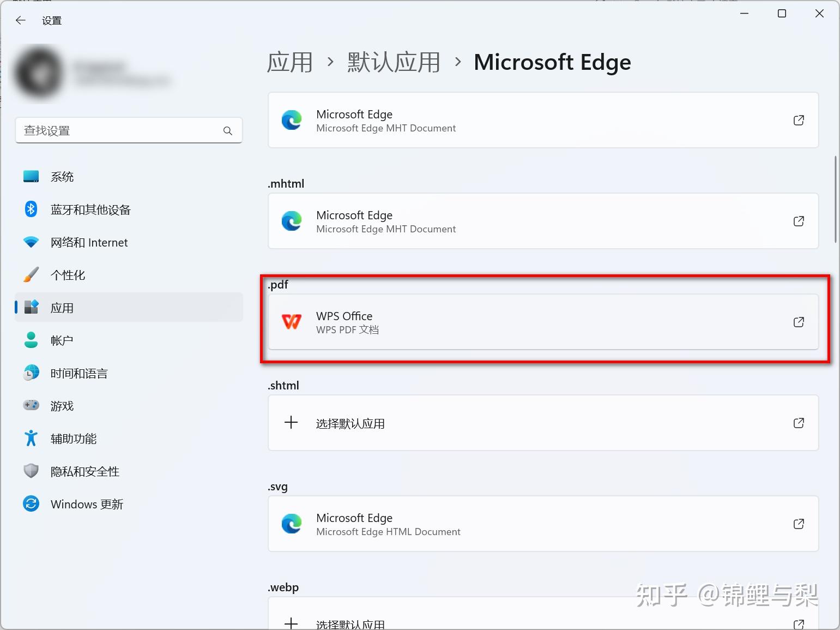This screenshot has width=840, height=630.
Task: Open the top Microsoft Edge MHT Document card
Action: click(543, 120)
